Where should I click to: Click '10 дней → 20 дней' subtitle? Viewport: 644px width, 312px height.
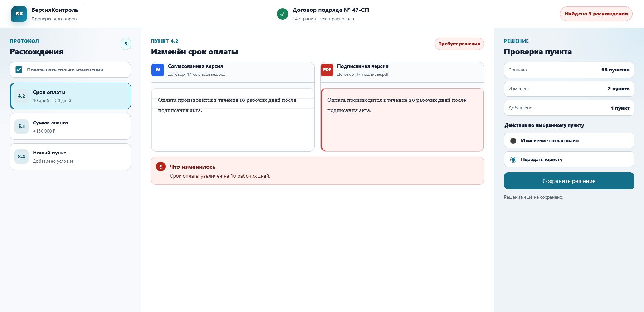[x=52, y=101]
